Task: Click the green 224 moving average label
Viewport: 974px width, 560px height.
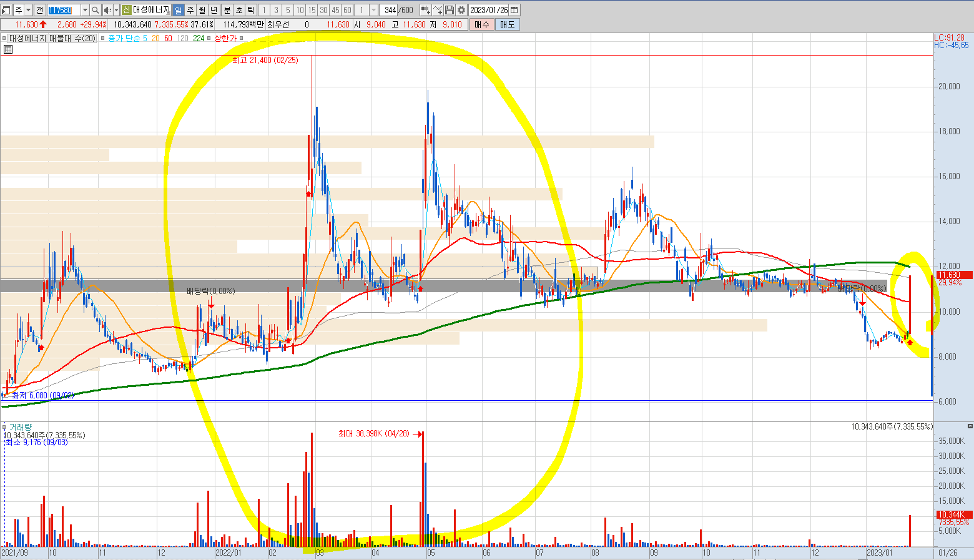Action: (199, 38)
